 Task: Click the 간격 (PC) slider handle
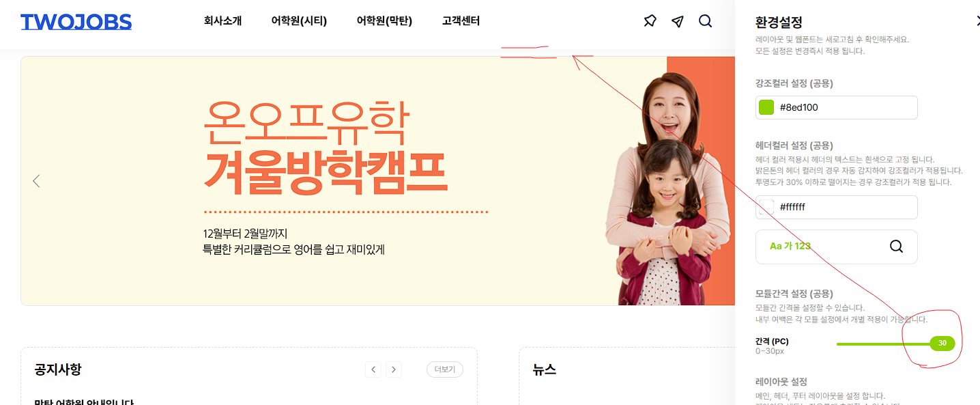[x=942, y=343]
